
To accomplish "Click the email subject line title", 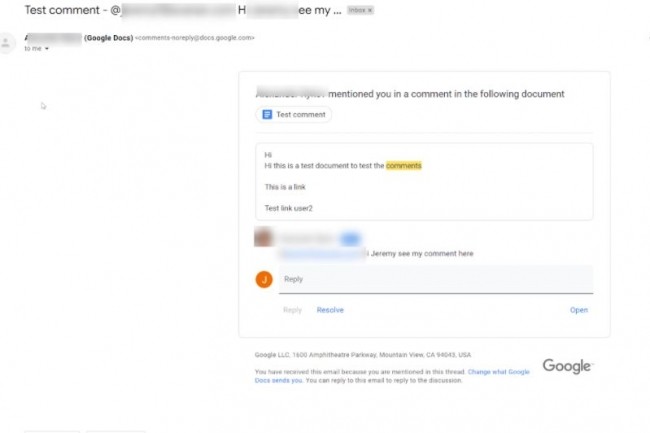I will pyautogui.click(x=183, y=10).
